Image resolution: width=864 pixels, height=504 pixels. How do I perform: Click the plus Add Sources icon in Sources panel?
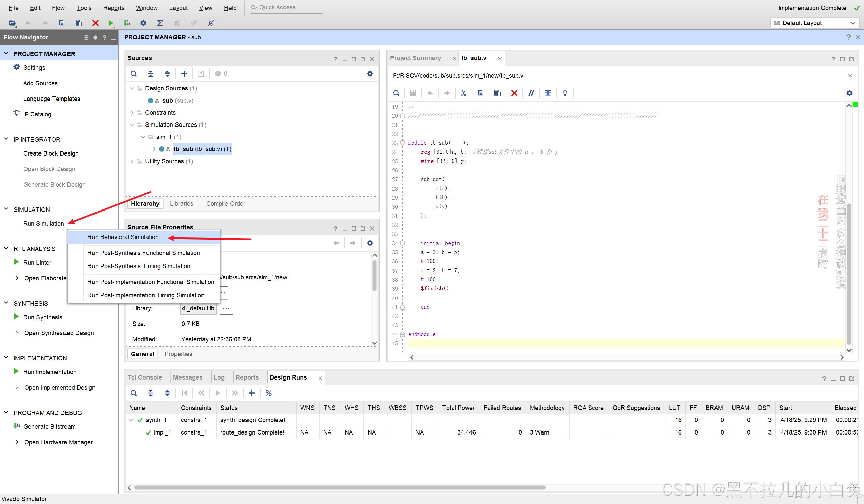(184, 73)
